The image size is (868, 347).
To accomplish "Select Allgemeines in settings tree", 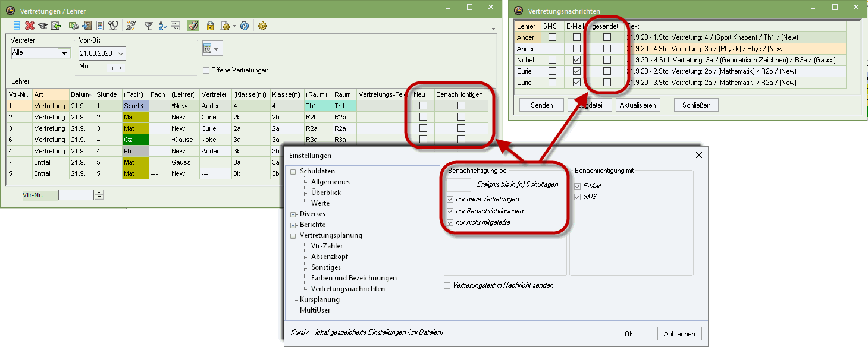I will pyautogui.click(x=330, y=182).
